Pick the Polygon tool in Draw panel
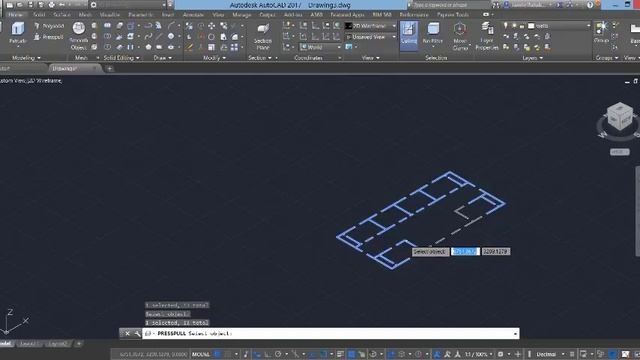Image resolution: width=640 pixels, height=360 pixels. point(148,47)
